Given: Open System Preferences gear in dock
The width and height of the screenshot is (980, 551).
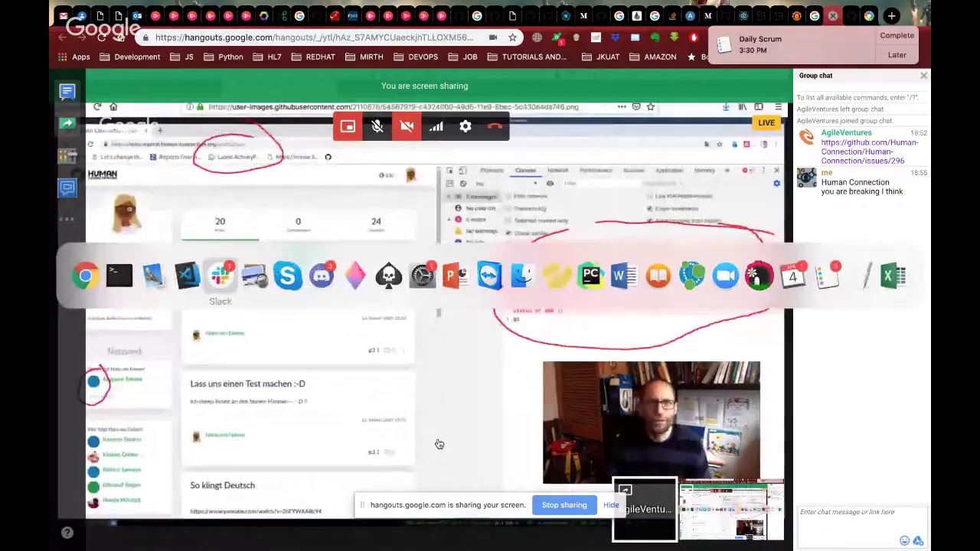Looking at the screenshot, I should 423,275.
